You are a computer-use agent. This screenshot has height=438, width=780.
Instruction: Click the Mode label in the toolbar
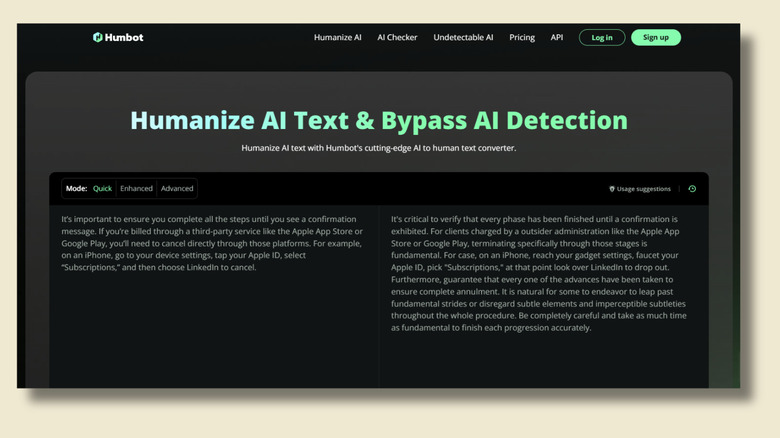(x=76, y=189)
